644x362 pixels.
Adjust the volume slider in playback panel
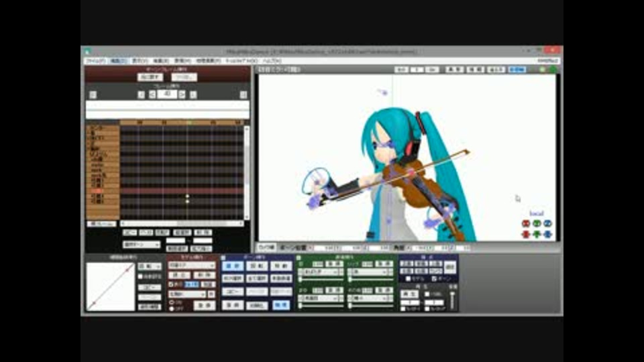[x=452, y=300]
